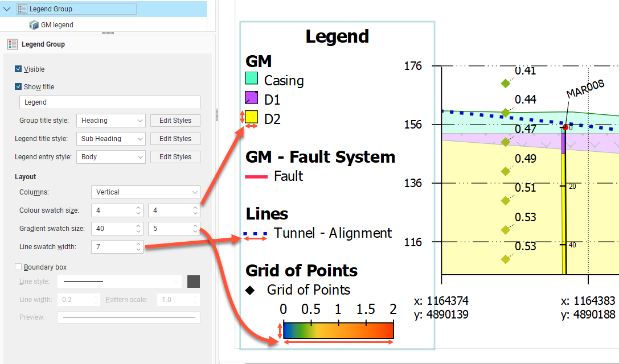
Task: Click the Legend Group icon in tree
Action: [x=22, y=9]
